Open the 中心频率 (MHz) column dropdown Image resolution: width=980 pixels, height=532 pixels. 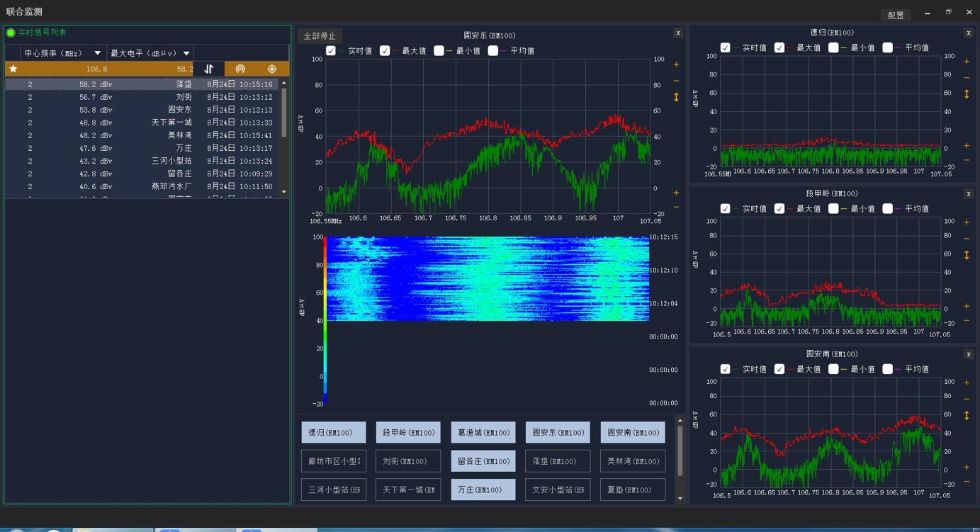pyautogui.click(x=98, y=53)
